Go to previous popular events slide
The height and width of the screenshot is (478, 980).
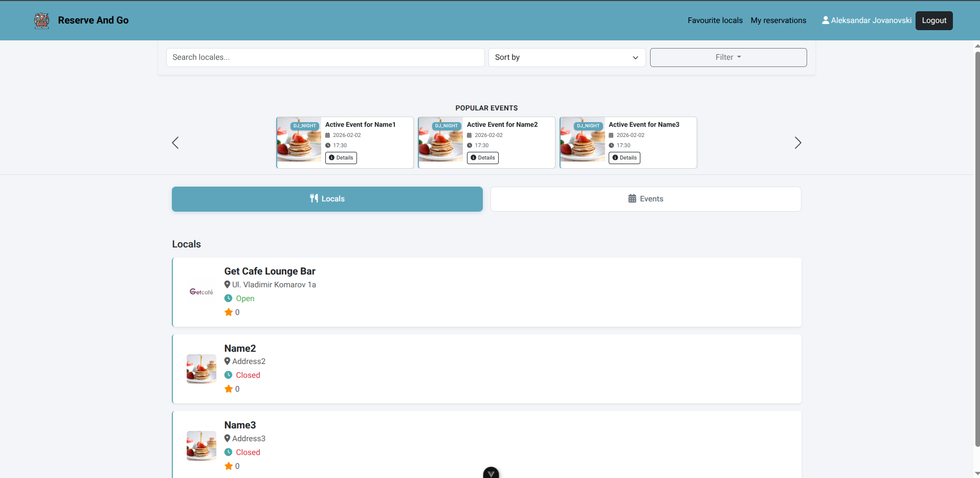point(175,143)
